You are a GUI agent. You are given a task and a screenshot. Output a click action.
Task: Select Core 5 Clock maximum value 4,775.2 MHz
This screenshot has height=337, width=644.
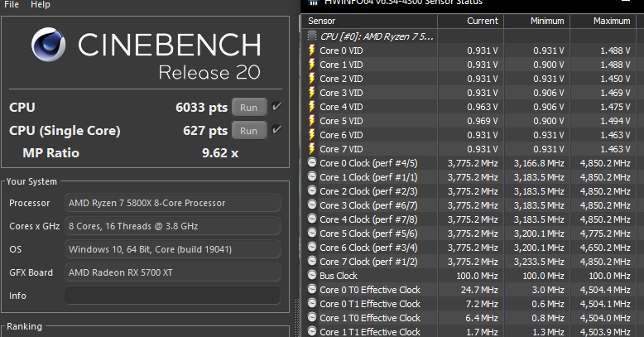pyautogui.click(x=605, y=233)
